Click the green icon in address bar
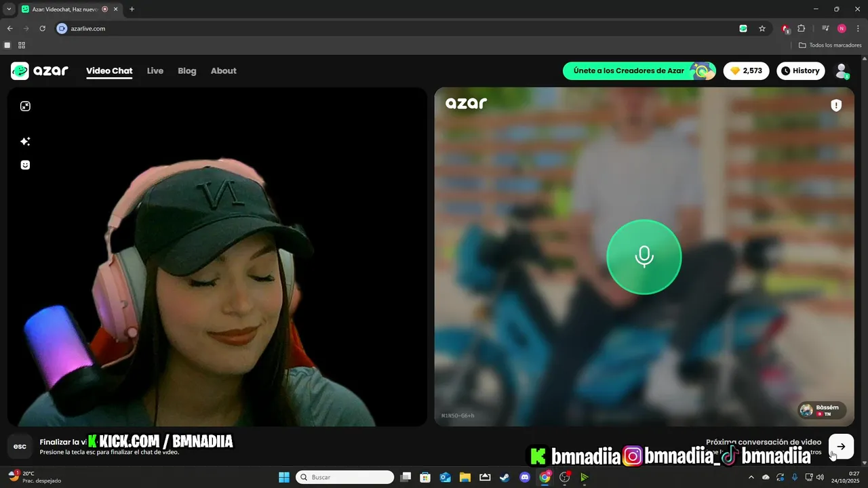Screen dimensions: 868x488 (743, 28)
